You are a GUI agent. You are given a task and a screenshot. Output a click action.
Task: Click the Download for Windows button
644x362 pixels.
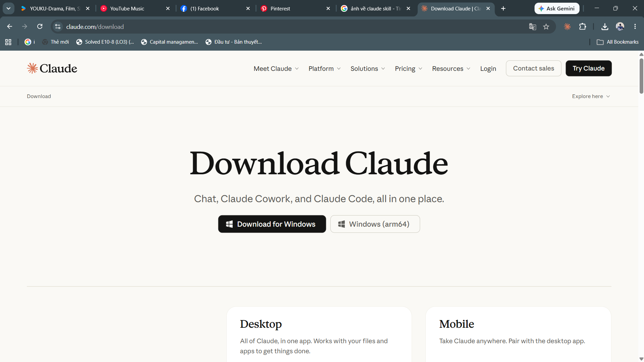tap(272, 224)
